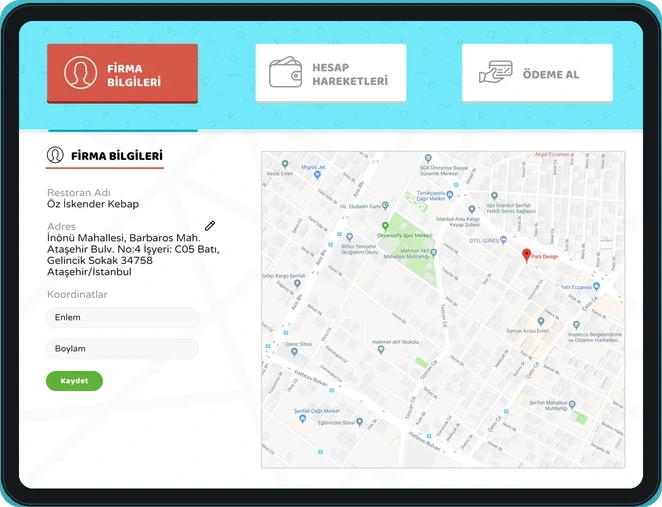Click the pencil icon to edit address
This screenshot has height=507, width=662.
pyautogui.click(x=210, y=226)
